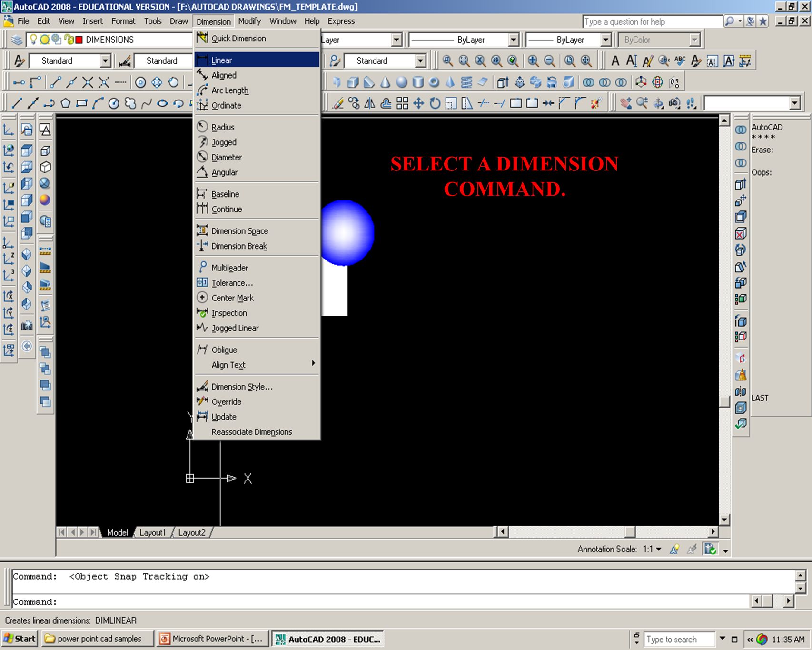The width and height of the screenshot is (812, 650).
Task: Click the Dimension Style toolbar icon
Action: tap(125, 61)
